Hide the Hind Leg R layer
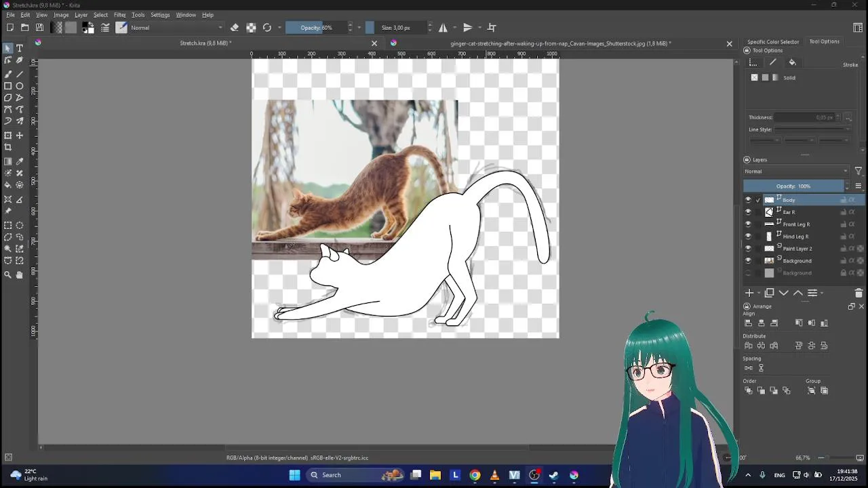This screenshot has width=868, height=488. pyautogui.click(x=748, y=237)
